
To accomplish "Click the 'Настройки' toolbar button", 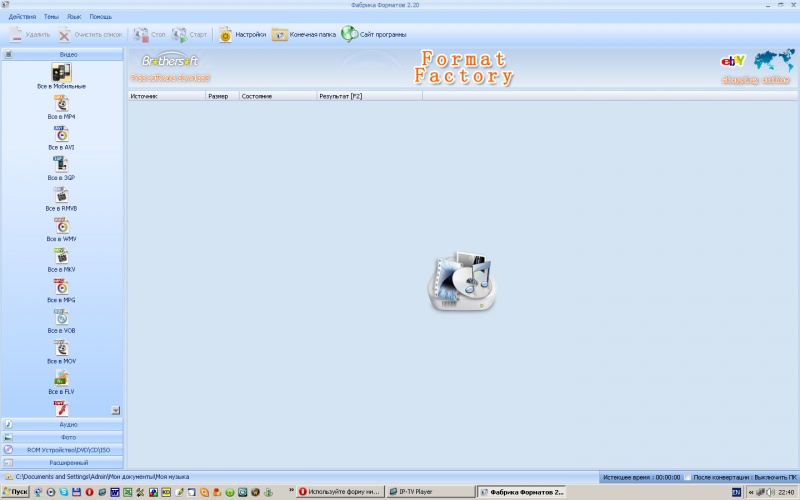I will point(242,35).
